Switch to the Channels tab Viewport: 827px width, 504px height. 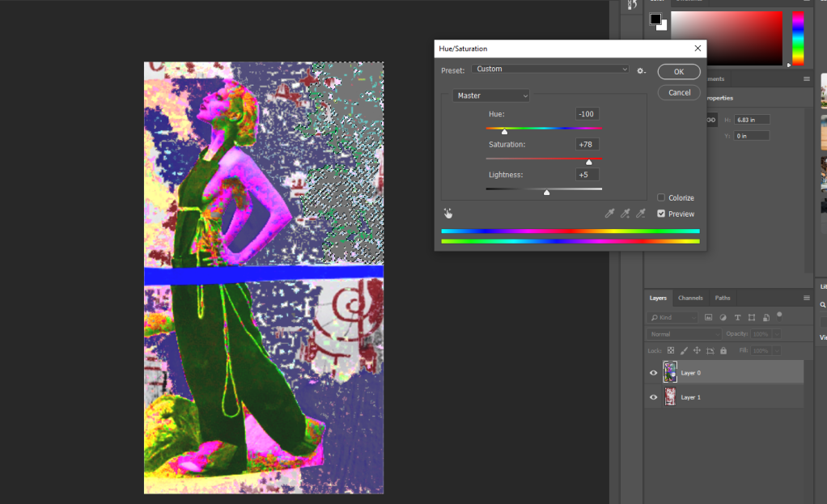click(690, 298)
